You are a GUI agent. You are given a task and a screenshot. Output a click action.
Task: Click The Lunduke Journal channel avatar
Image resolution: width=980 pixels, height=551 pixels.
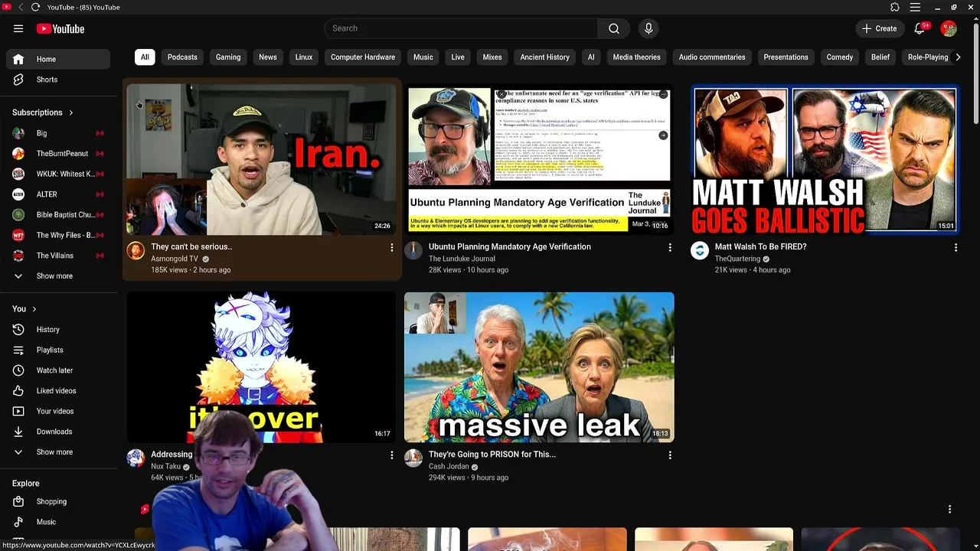413,250
